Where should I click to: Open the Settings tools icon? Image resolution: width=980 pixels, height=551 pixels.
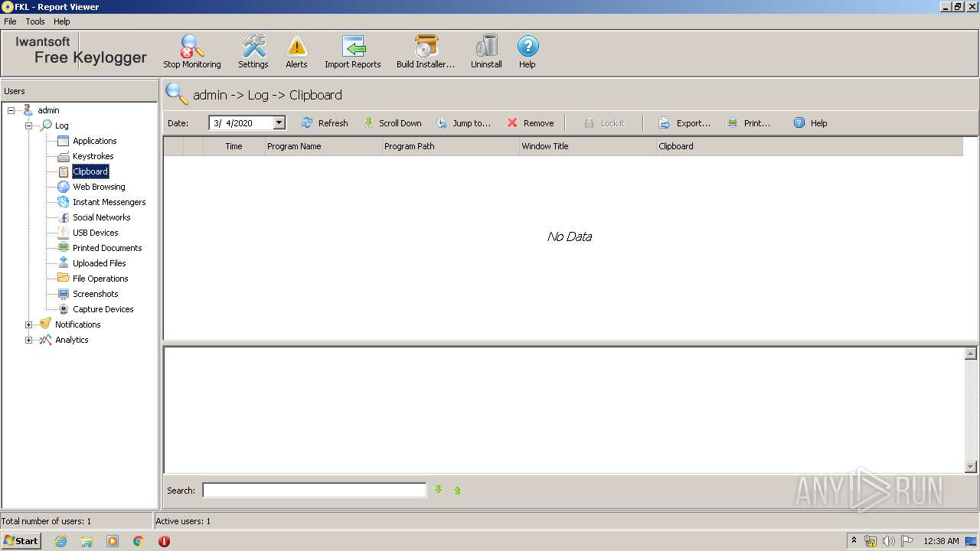(x=253, y=51)
